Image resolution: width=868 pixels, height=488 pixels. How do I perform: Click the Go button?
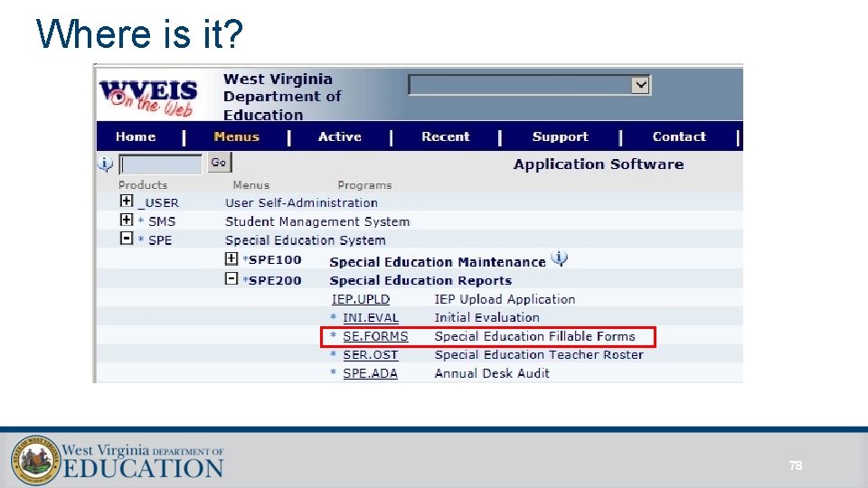pyautogui.click(x=219, y=163)
